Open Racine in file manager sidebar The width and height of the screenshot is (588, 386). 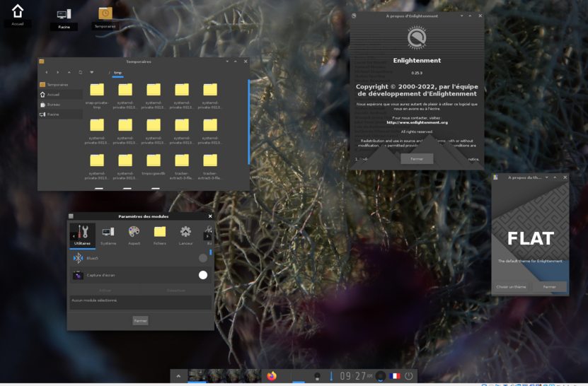(x=61, y=115)
